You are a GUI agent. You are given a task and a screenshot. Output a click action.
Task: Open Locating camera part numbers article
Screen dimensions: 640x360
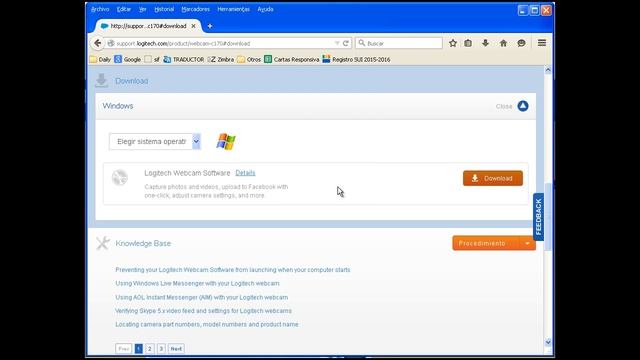[207, 324]
